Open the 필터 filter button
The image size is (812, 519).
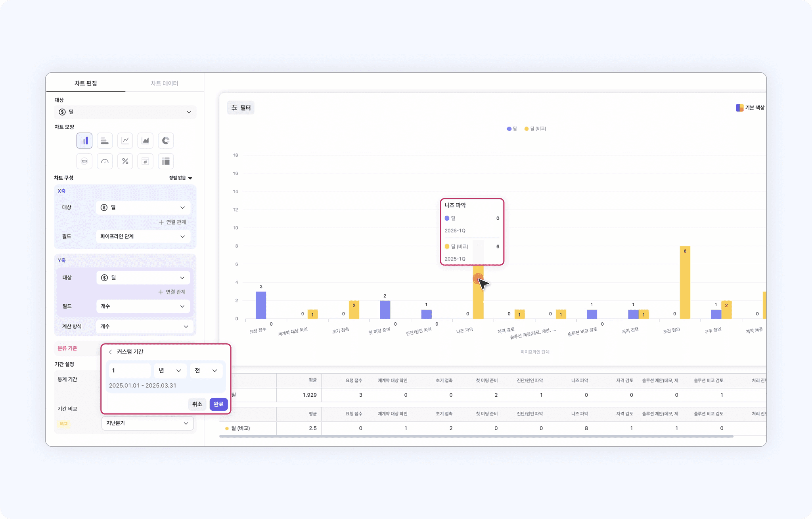click(x=241, y=108)
